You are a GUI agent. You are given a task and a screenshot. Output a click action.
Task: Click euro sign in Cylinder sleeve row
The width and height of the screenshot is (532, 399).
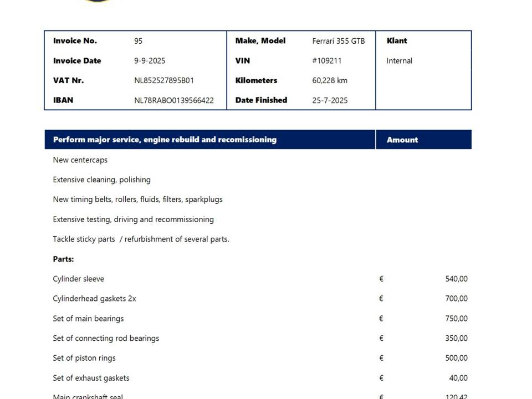coord(381,279)
